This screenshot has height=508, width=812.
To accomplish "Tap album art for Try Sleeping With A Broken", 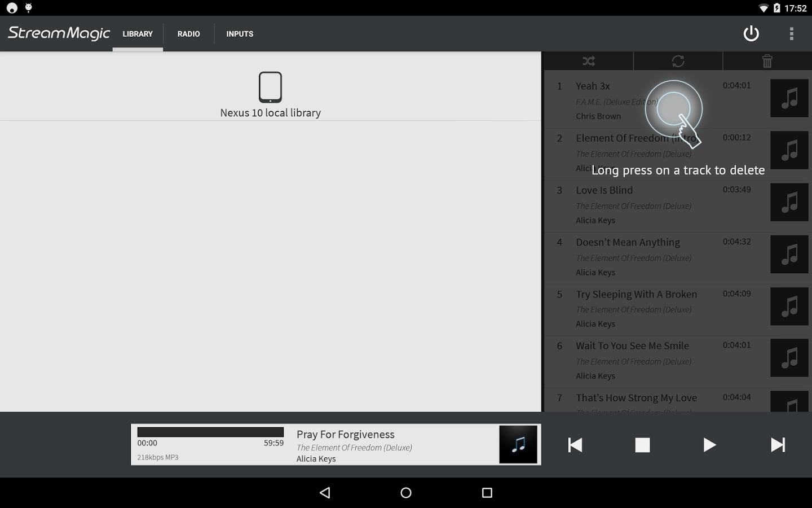I will coord(789,306).
